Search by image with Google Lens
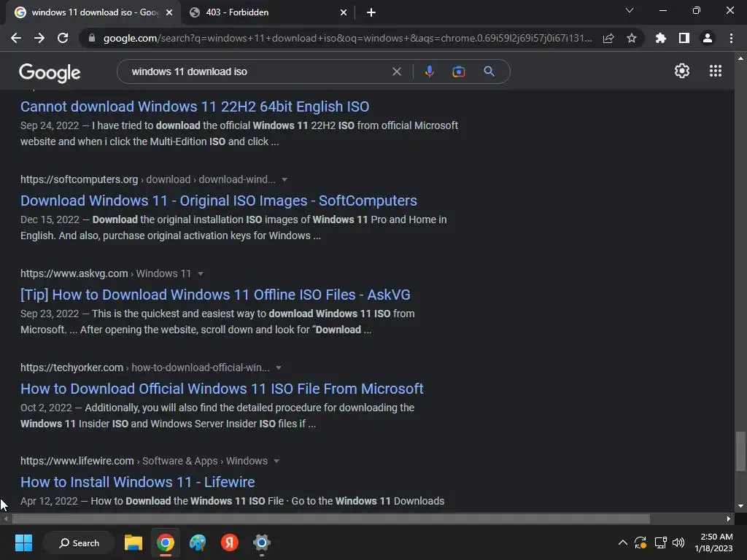This screenshot has height=560, width=747. [x=458, y=71]
